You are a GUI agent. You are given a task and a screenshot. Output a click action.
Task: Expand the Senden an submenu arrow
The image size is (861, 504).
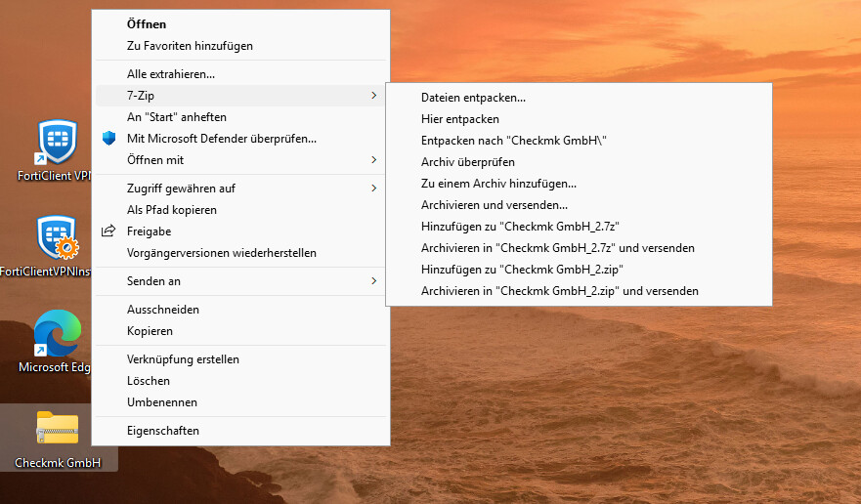coord(374,281)
